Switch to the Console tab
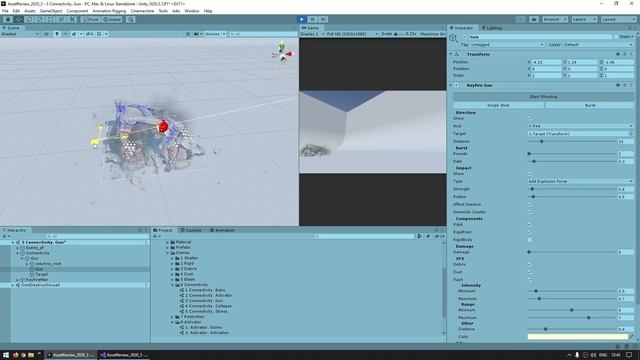Screen dimensions: 640x360 [191, 230]
